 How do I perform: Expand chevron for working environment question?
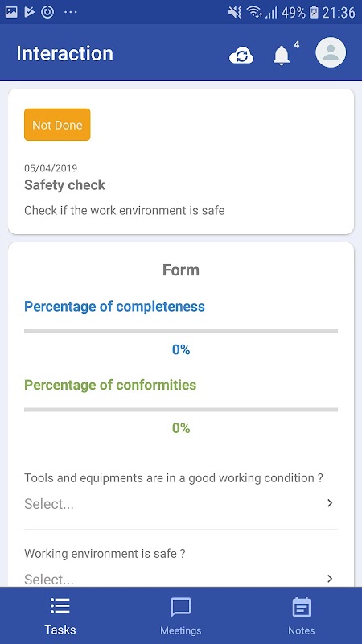[x=330, y=579]
